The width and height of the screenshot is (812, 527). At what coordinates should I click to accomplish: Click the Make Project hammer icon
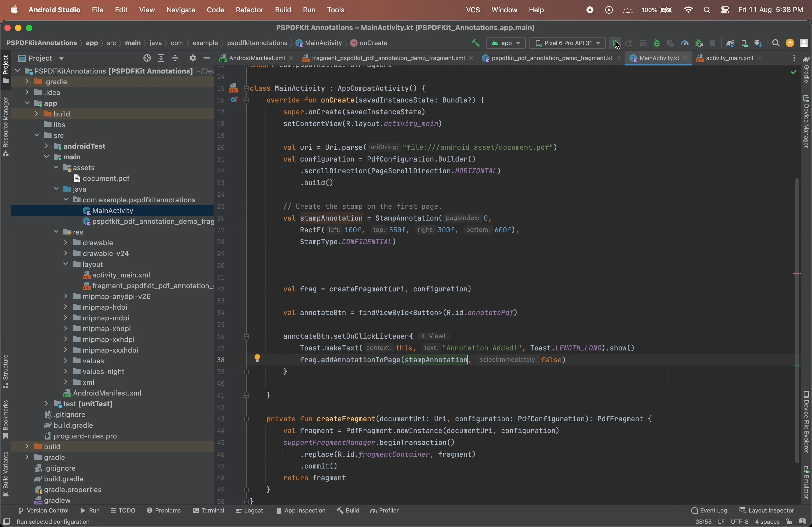click(475, 43)
